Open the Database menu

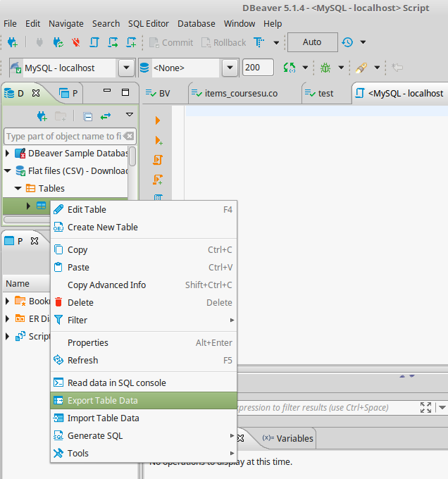coord(197,23)
